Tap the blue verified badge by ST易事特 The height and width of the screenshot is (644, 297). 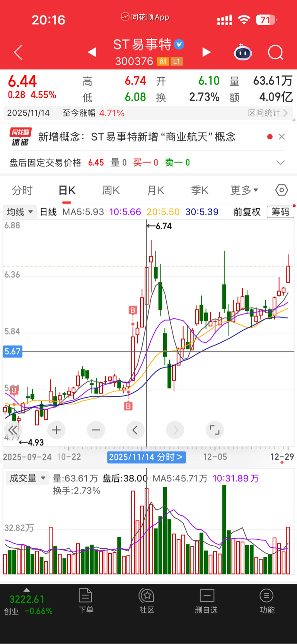179,45
